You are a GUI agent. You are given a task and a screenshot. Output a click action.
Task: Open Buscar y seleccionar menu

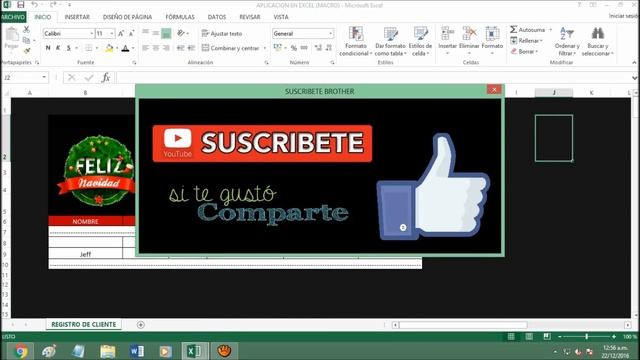(x=598, y=41)
